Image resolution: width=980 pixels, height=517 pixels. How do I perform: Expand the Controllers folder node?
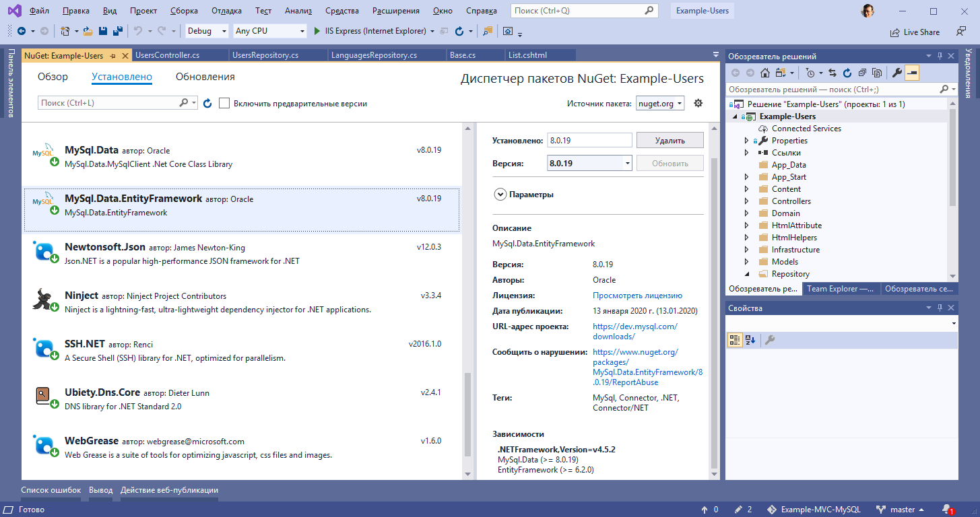click(x=746, y=201)
